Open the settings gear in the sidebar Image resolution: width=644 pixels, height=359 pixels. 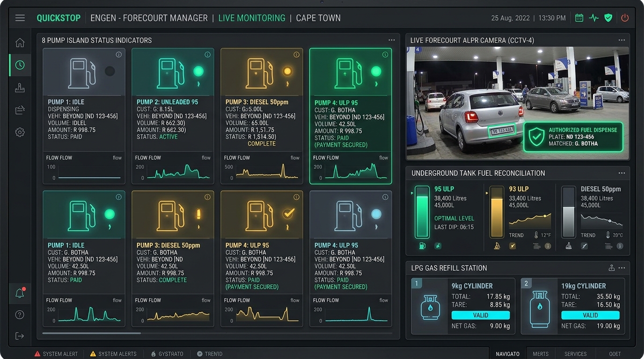click(20, 132)
